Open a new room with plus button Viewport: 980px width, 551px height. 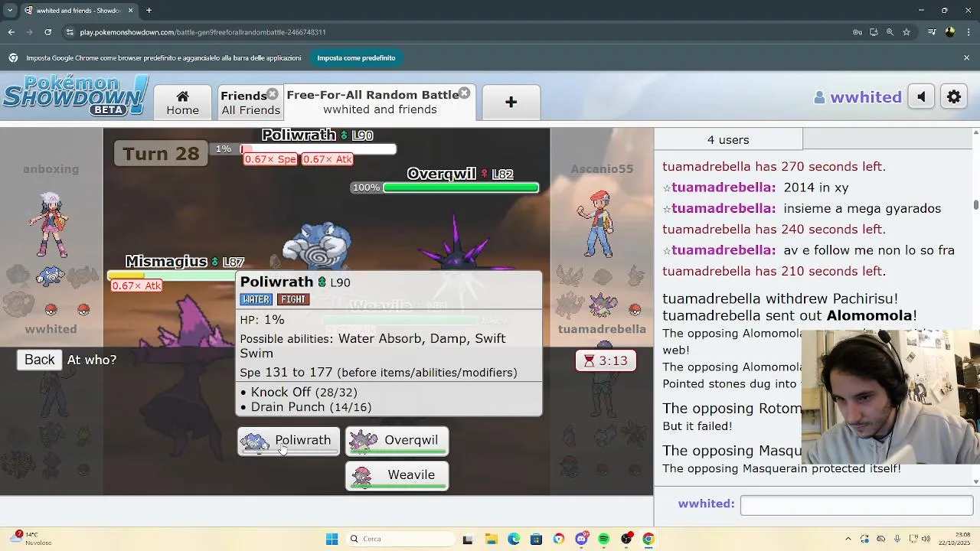point(511,103)
